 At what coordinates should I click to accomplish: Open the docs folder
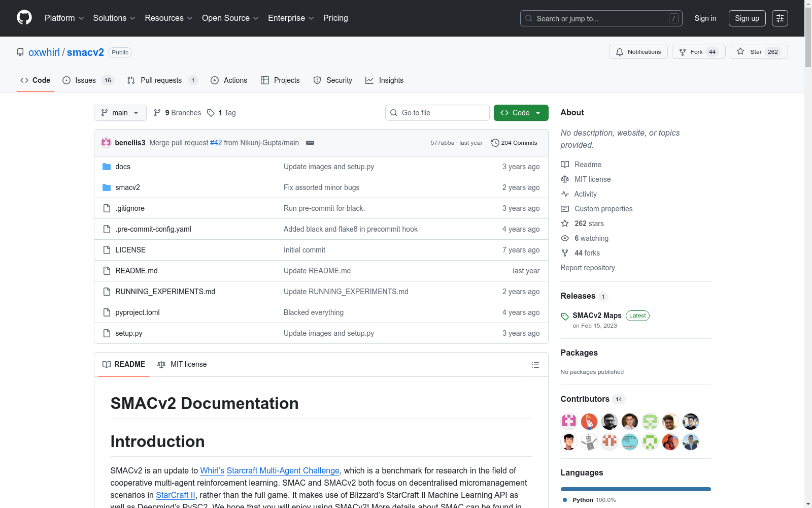(123, 167)
